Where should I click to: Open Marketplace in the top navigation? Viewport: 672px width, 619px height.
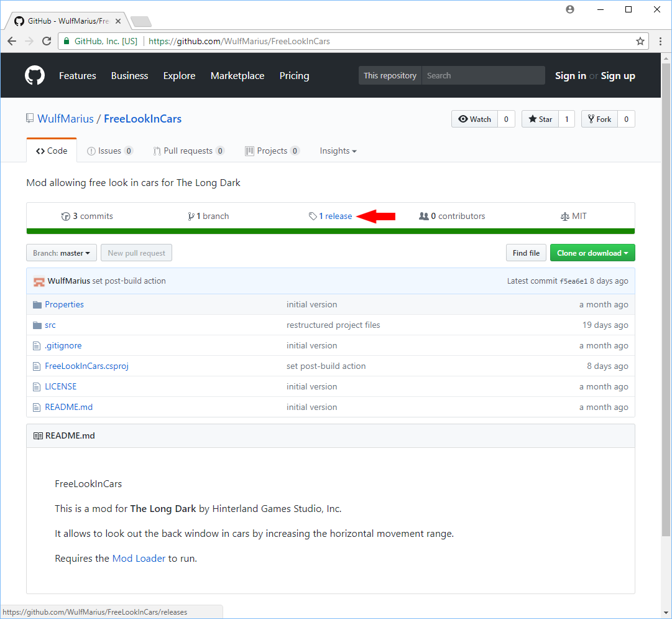pos(237,75)
